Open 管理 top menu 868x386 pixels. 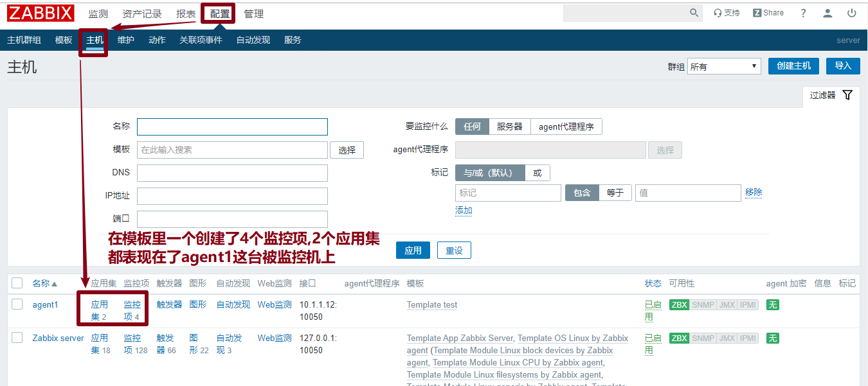click(x=253, y=13)
